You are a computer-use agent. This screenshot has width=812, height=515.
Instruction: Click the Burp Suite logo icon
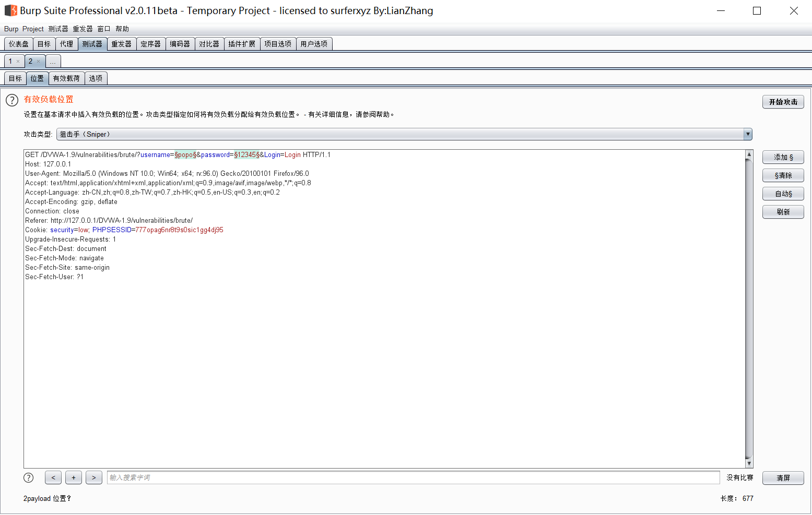click(10, 10)
